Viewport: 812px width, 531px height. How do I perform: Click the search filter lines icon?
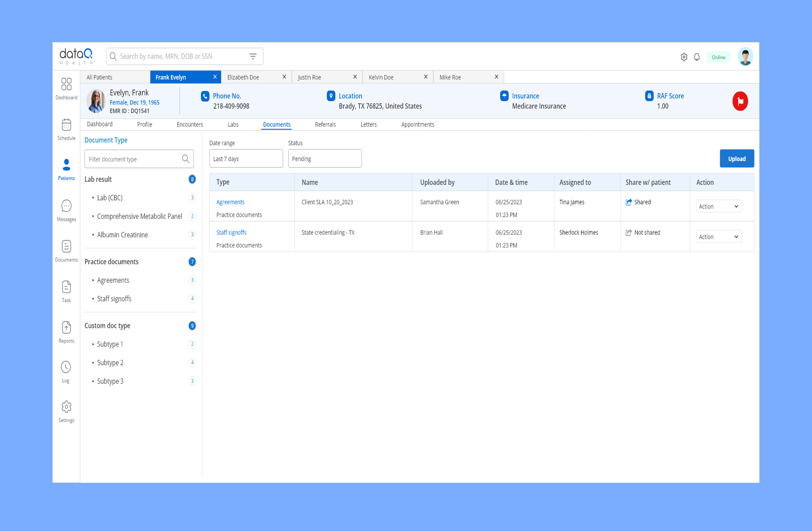pyautogui.click(x=253, y=56)
